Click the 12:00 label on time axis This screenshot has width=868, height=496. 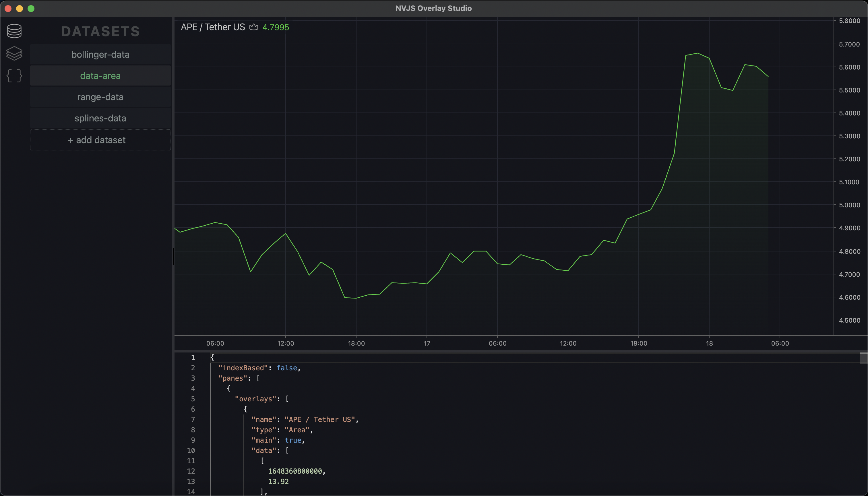[286, 343]
